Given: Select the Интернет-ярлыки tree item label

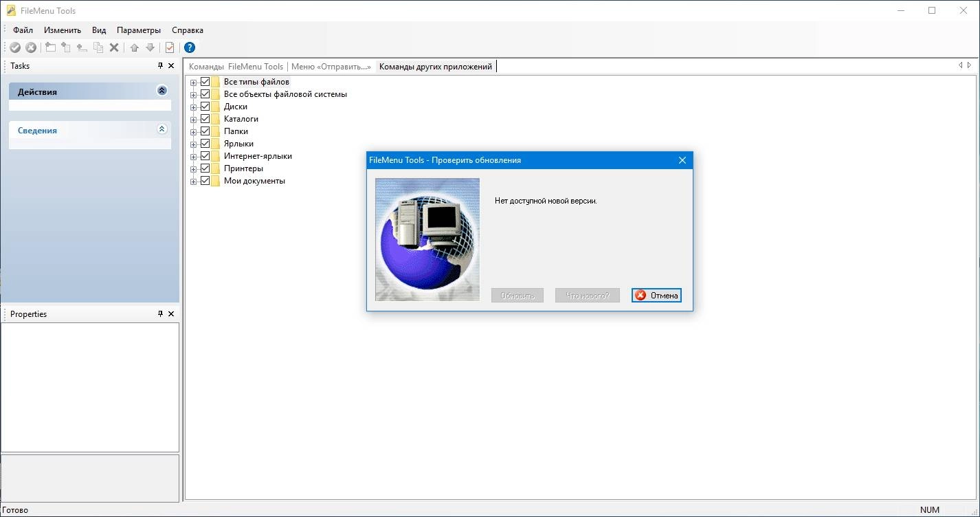Looking at the screenshot, I should (258, 156).
